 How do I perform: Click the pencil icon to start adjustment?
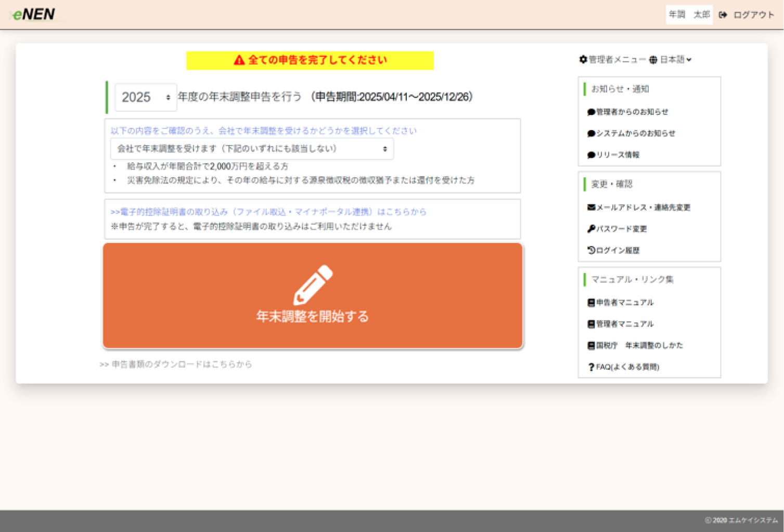coord(313,284)
